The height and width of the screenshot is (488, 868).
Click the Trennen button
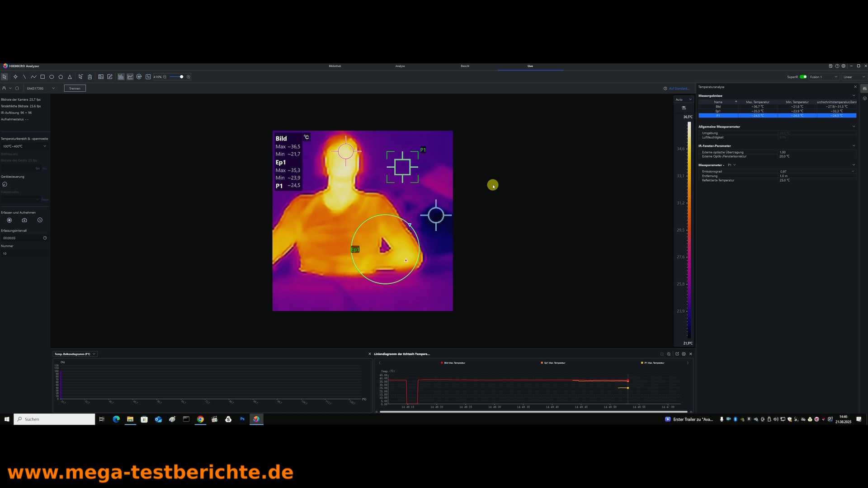[75, 89]
